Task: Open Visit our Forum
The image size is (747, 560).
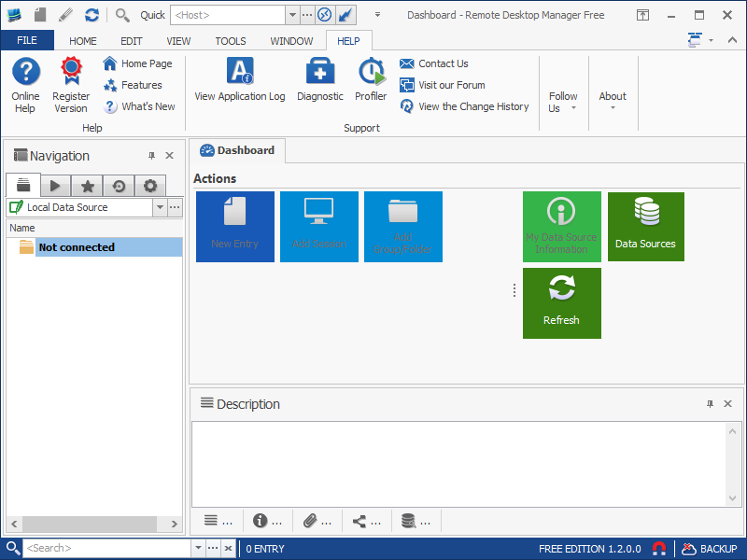Action: pos(442,85)
